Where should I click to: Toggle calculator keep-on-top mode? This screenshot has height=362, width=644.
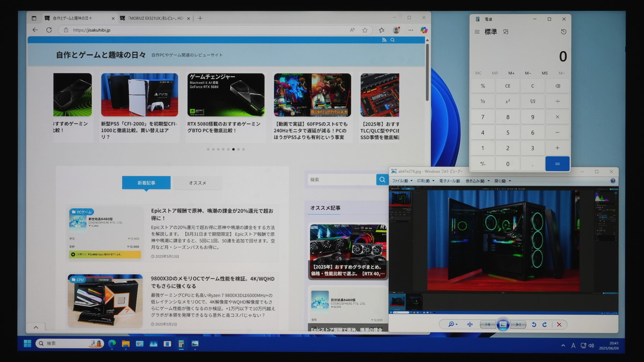pyautogui.click(x=506, y=32)
